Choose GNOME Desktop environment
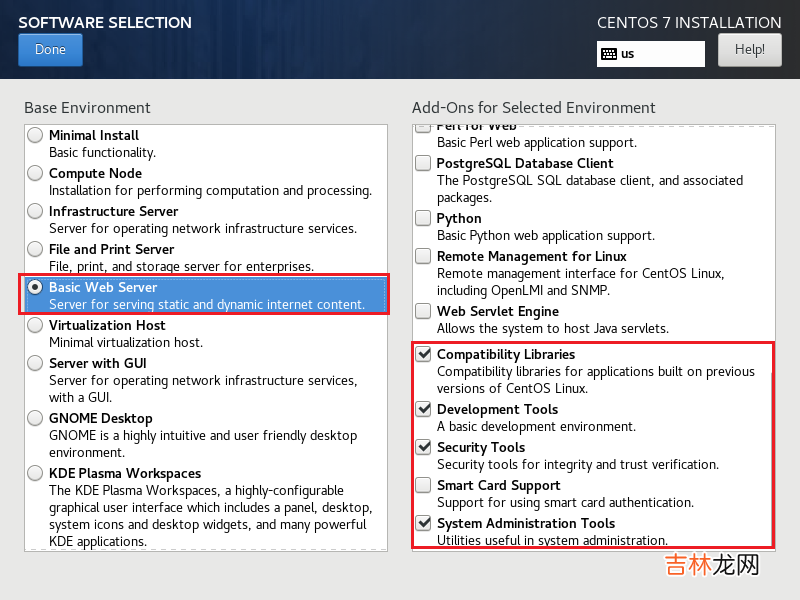 click(x=36, y=418)
